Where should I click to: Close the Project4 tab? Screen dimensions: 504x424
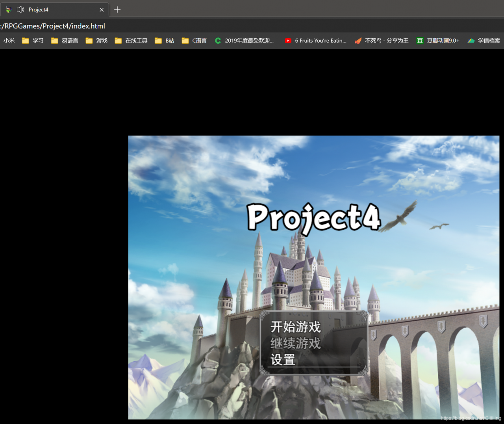(102, 10)
